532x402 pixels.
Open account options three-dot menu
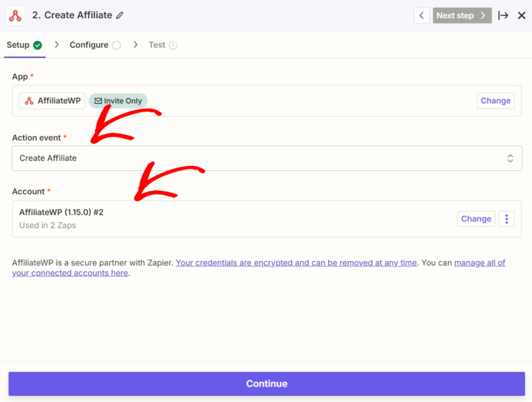click(506, 219)
